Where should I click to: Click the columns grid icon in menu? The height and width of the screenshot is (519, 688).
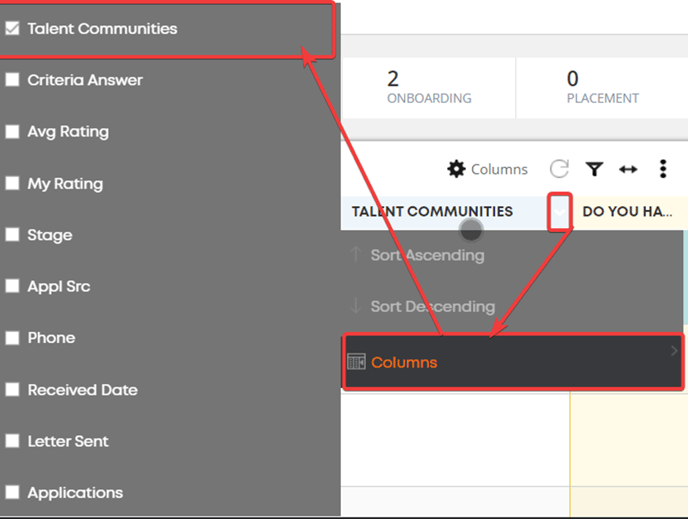[356, 362]
